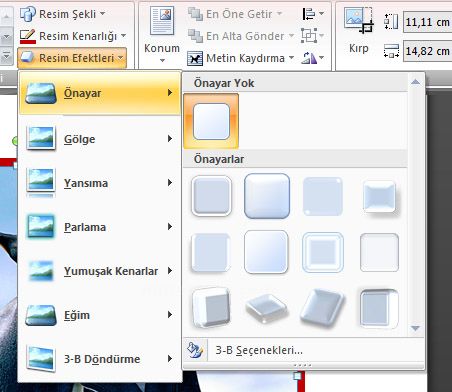Choose fourth preset in Önayarlar third row
The height and width of the screenshot is (392, 452).
point(379,308)
